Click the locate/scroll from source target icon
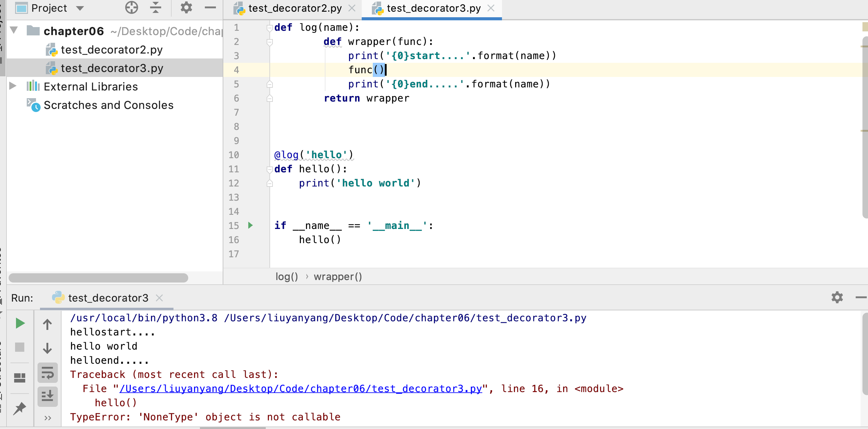 click(x=131, y=7)
